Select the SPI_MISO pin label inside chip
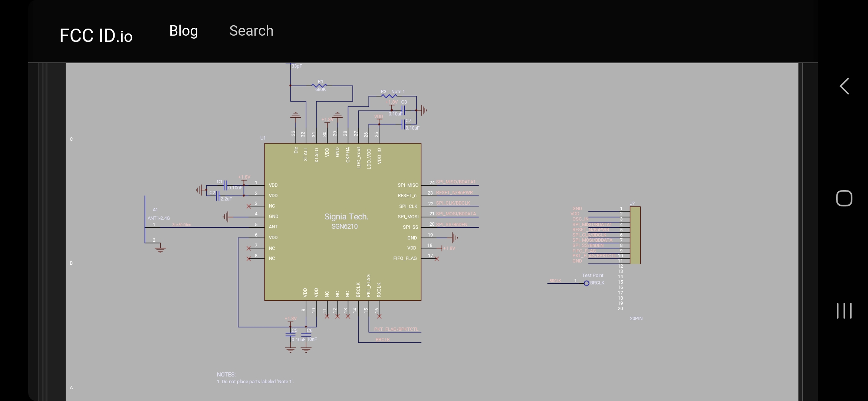868x401 pixels. (x=408, y=185)
